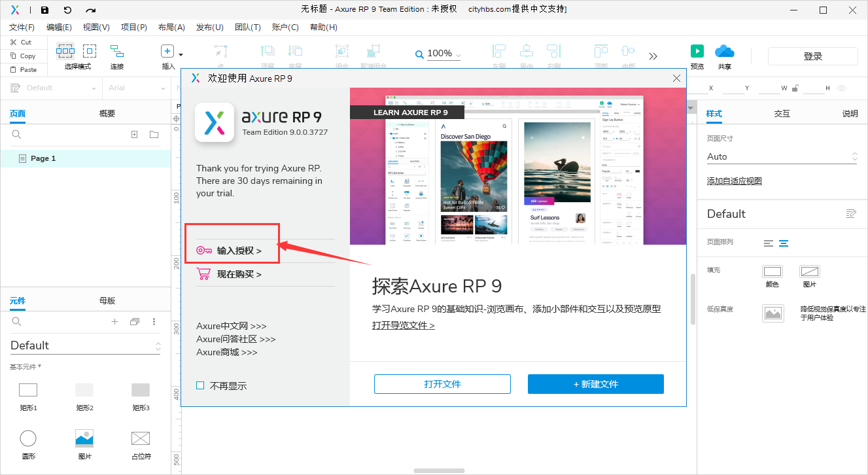Click the add folder icon in Pages panel
The height and width of the screenshot is (475, 868).
154,135
